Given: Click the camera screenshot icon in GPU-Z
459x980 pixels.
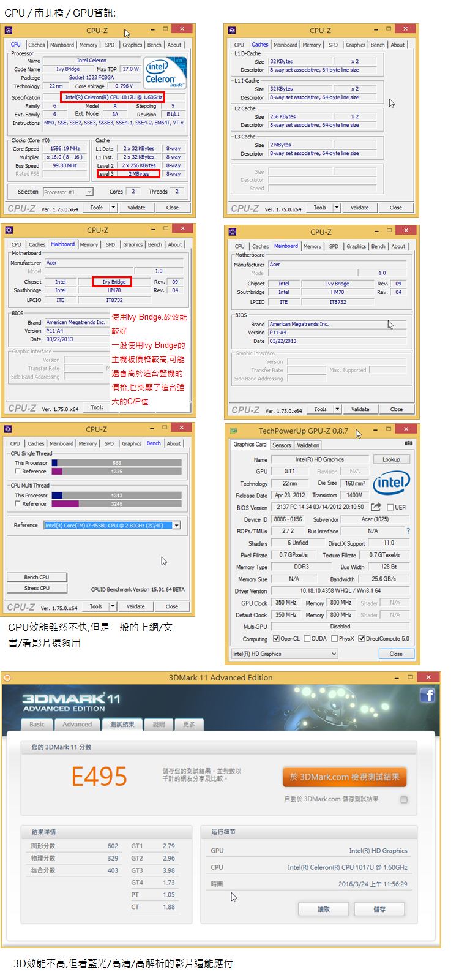Looking at the screenshot, I should 408,443.
